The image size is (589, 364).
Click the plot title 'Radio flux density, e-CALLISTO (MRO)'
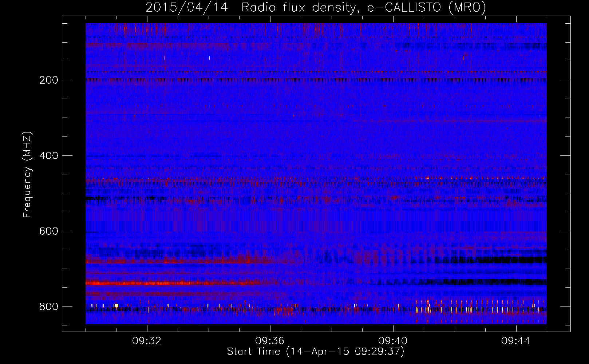(363, 7)
